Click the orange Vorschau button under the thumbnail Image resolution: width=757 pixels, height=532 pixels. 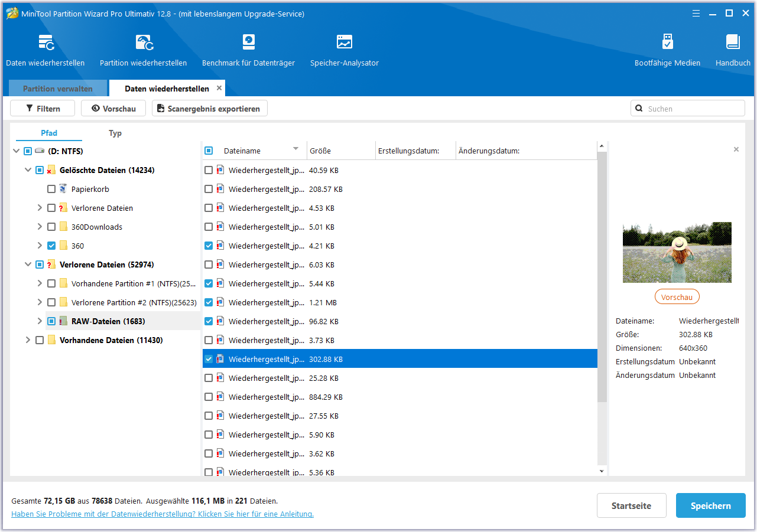click(677, 297)
